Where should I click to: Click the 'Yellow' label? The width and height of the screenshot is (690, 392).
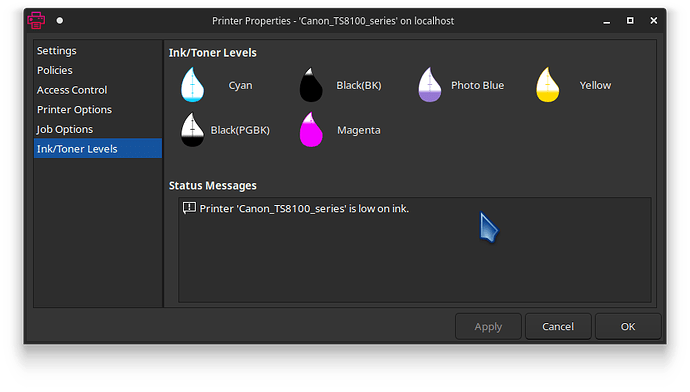[x=595, y=85]
